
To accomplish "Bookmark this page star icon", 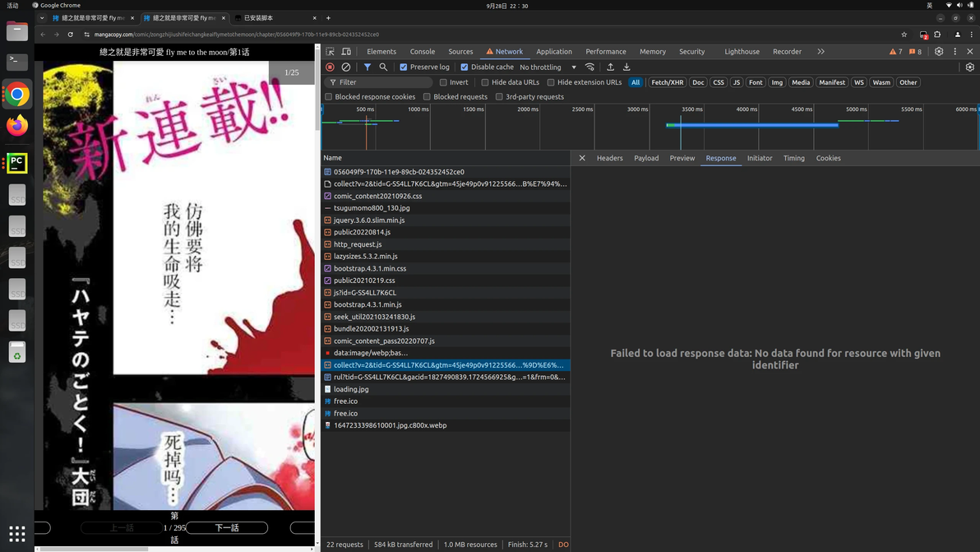I will click(904, 35).
